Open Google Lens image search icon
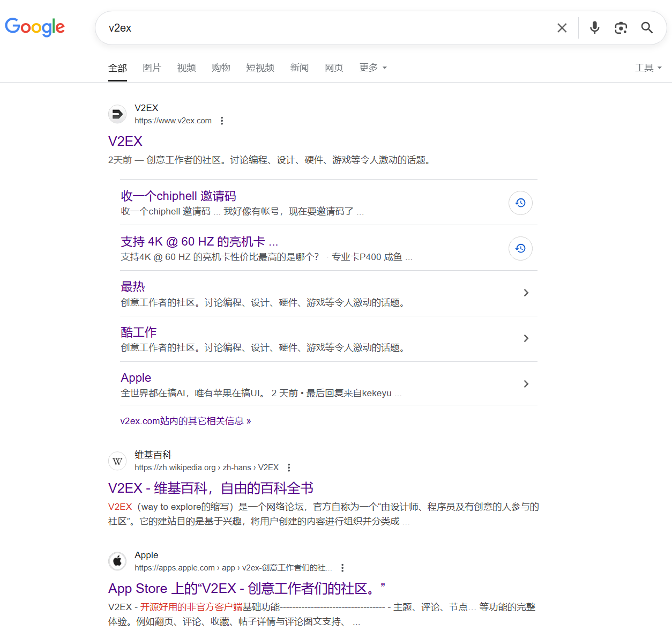Image resolution: width=672 pixels, height=638 pixels. tap(621, 28)
